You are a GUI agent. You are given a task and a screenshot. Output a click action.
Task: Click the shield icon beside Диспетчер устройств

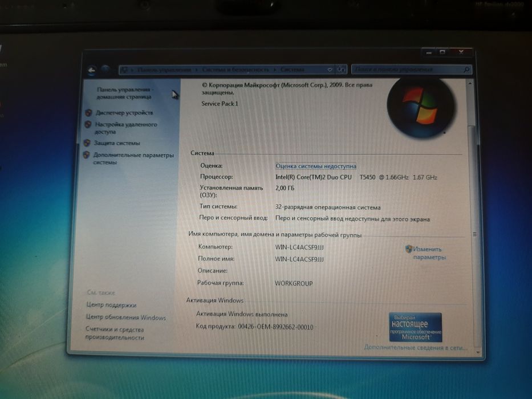pos(88,113)
